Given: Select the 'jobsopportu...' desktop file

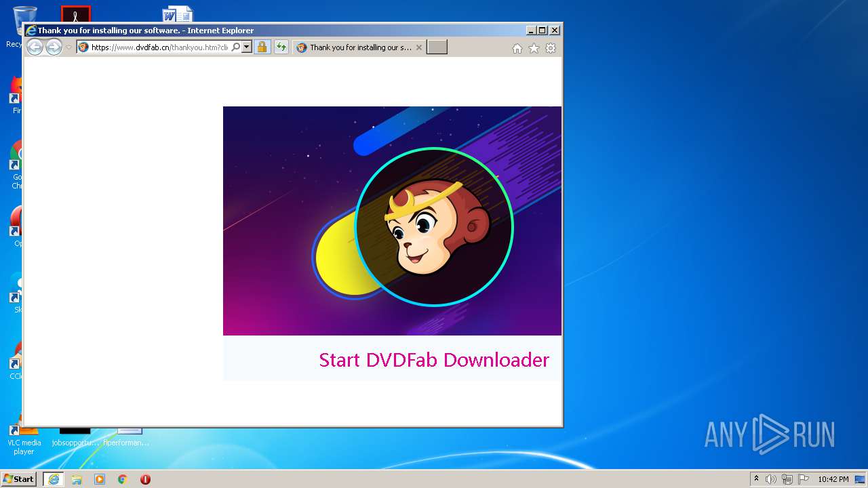Looking at the screenshot, I should [75, 437].
